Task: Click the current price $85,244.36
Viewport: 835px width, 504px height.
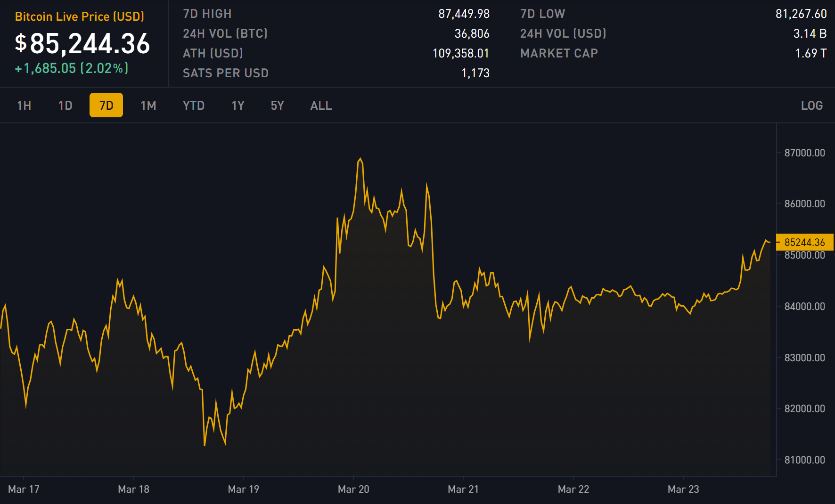Action: pyautogui.click(x=82, y=43)
